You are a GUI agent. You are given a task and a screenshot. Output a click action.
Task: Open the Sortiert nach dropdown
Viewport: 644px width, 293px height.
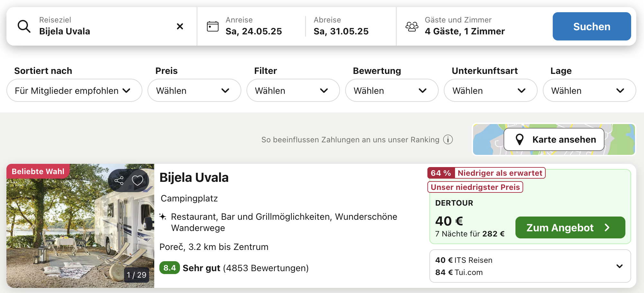(74, 91)
